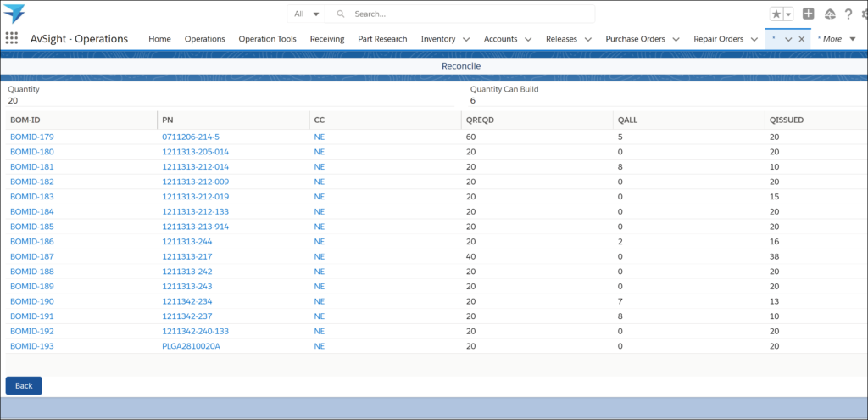This screenshot has width=868, height=420.
Task: Open the BOMID-189 link
Action: tap(32, 287)
